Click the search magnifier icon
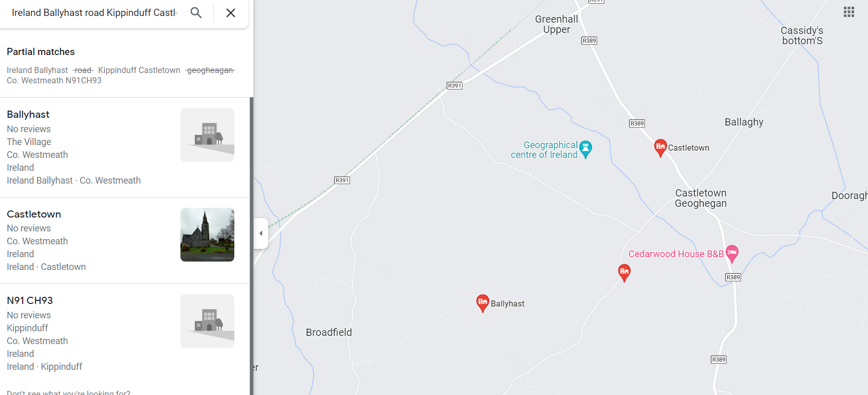Viewport: 868px width, 395px height. coord(196,12)
